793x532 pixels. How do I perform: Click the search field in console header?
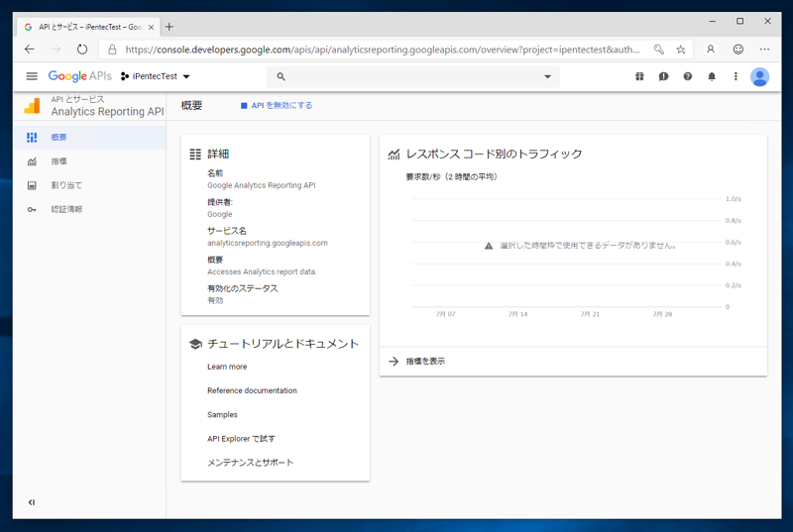pos(412,77)
